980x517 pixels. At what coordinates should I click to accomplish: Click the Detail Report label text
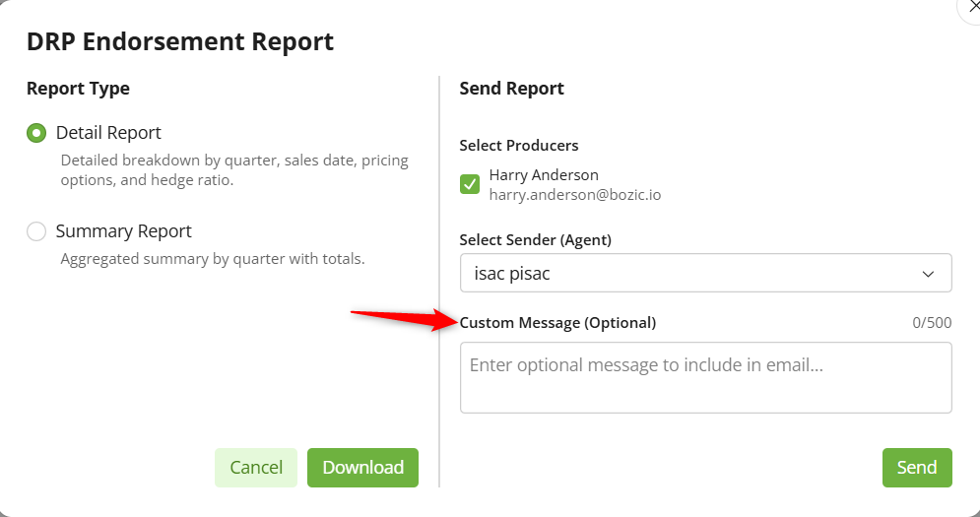[x=108, y=133]
